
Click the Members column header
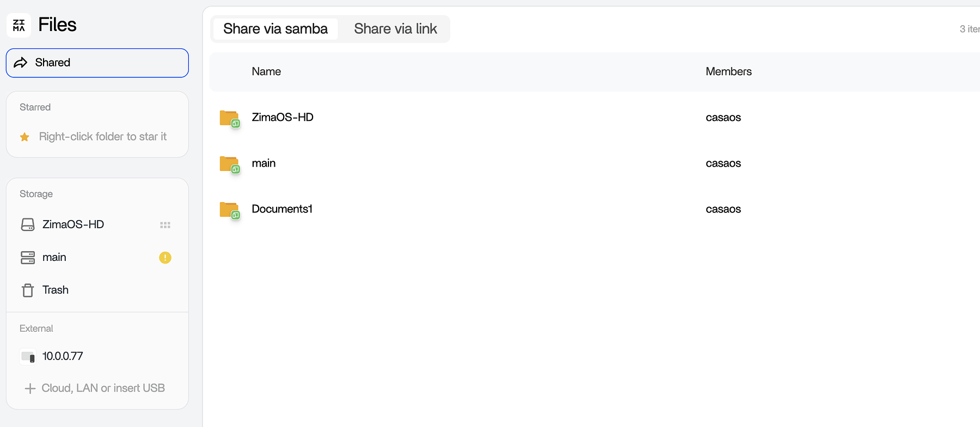click(728, 71)
